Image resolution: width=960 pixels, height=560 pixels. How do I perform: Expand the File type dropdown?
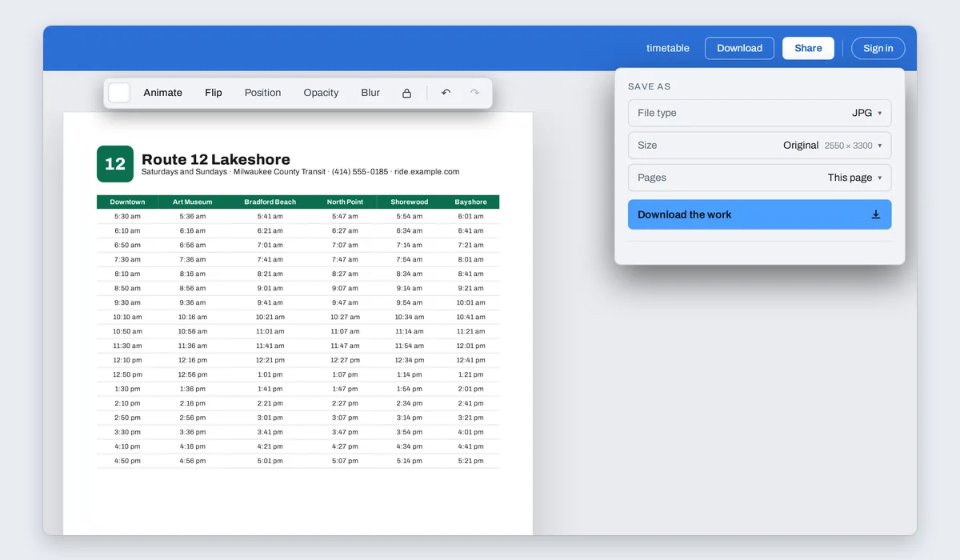pos(759,113)
